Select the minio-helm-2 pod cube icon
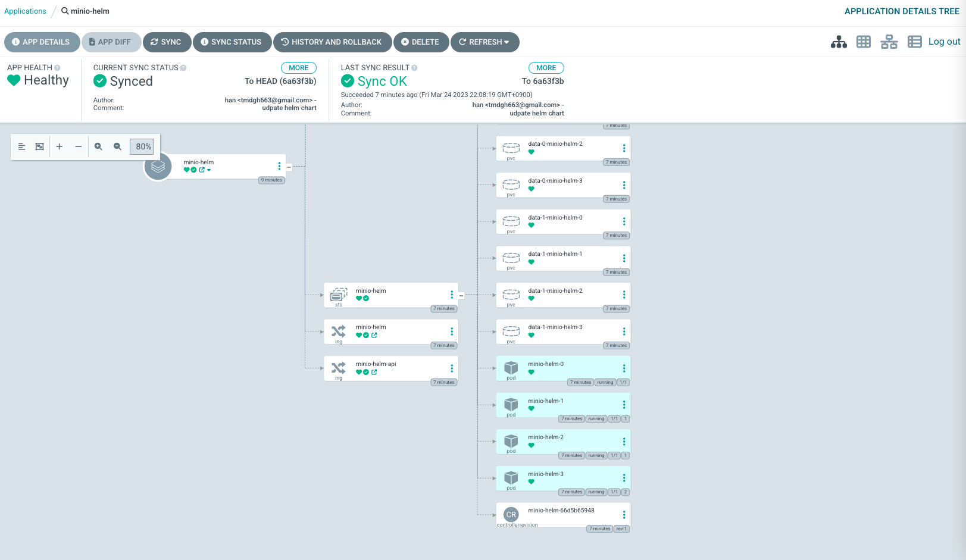The width and height of the screenshot is (966, 560). [x=511, y=441]
